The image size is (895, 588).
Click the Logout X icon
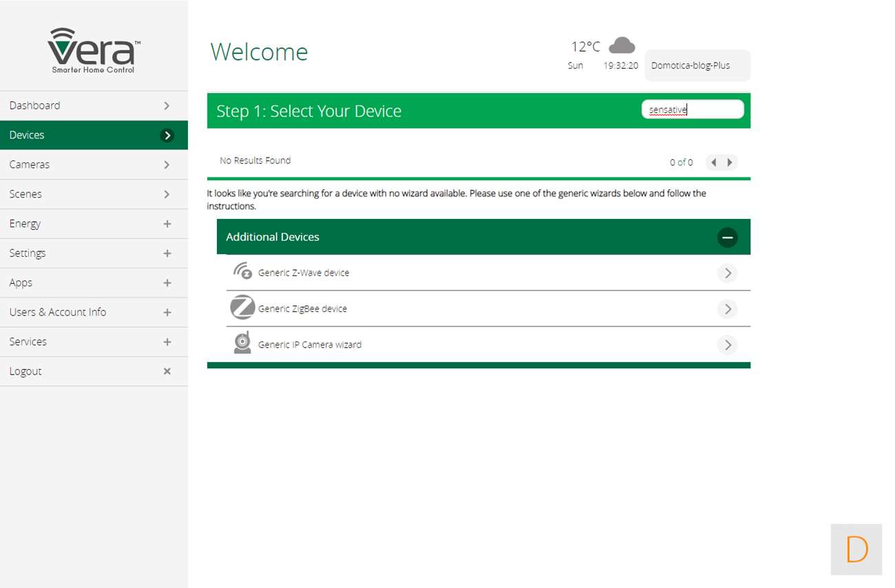pyautogui.click(x=167, y=371)
